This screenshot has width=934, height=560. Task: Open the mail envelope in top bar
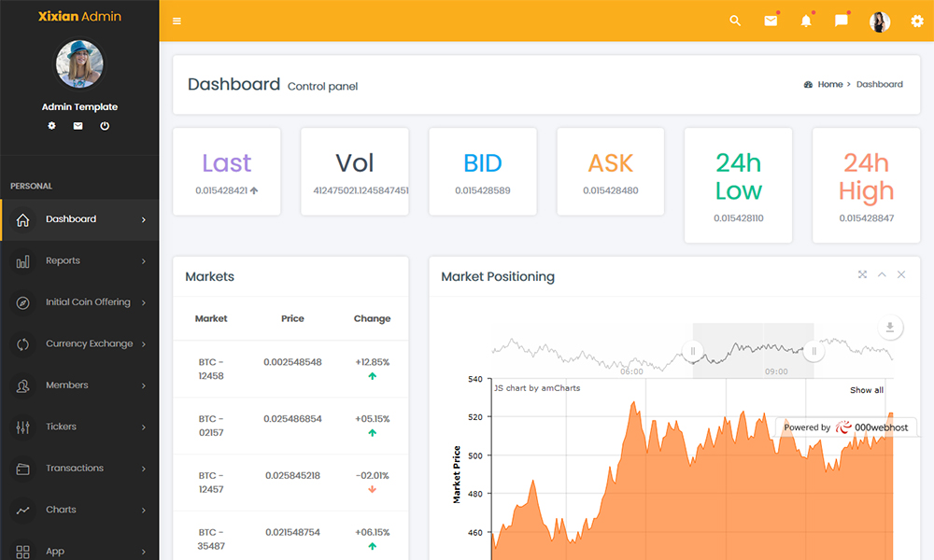coord(771,21)
